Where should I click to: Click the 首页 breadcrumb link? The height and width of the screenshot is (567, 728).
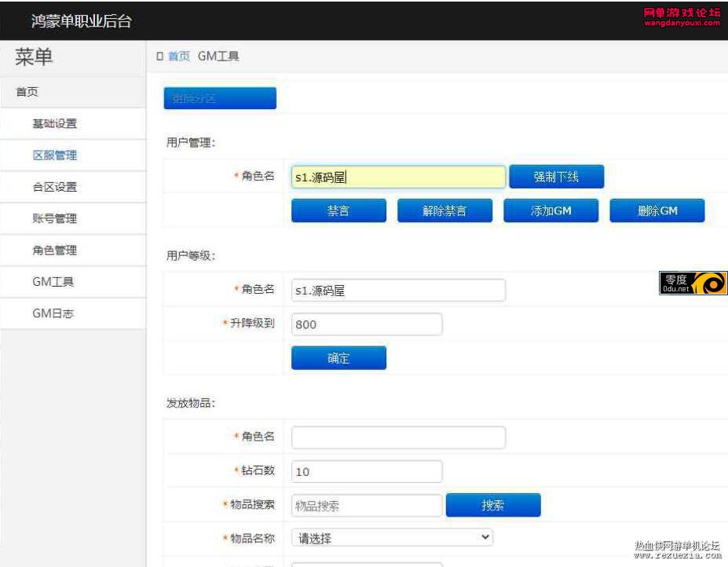point(179,57)
